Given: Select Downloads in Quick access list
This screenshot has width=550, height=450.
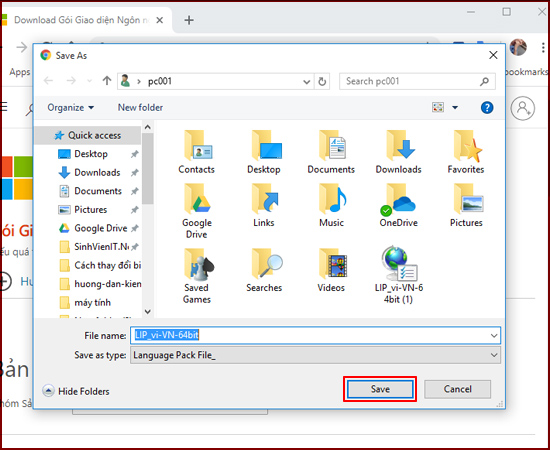Looking at the screenshot, I should (97, 172).
